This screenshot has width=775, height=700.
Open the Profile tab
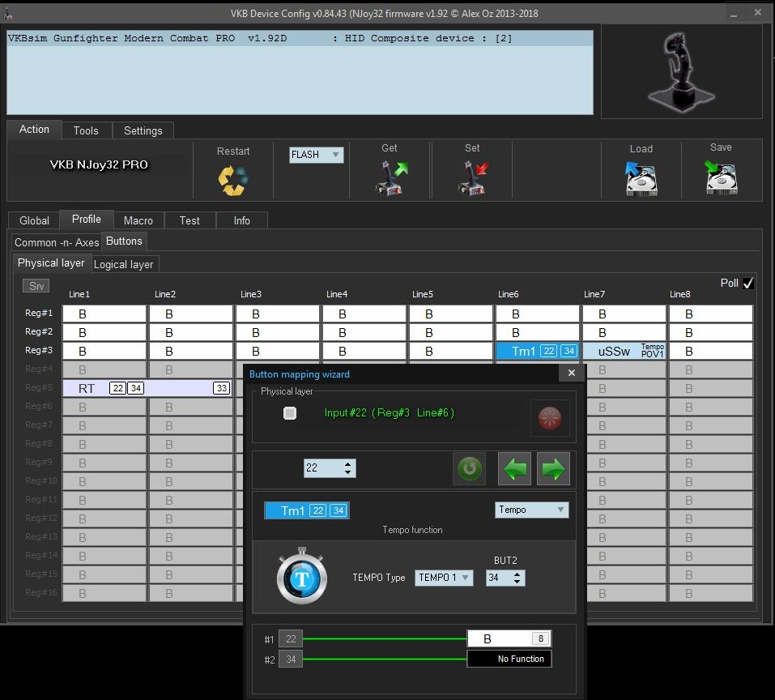pos(87,219)
